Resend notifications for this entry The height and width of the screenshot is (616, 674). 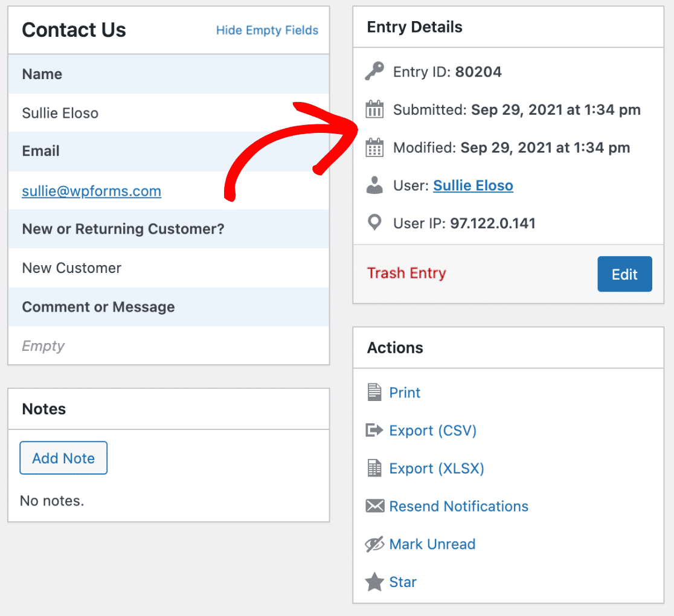pos(458,506)
